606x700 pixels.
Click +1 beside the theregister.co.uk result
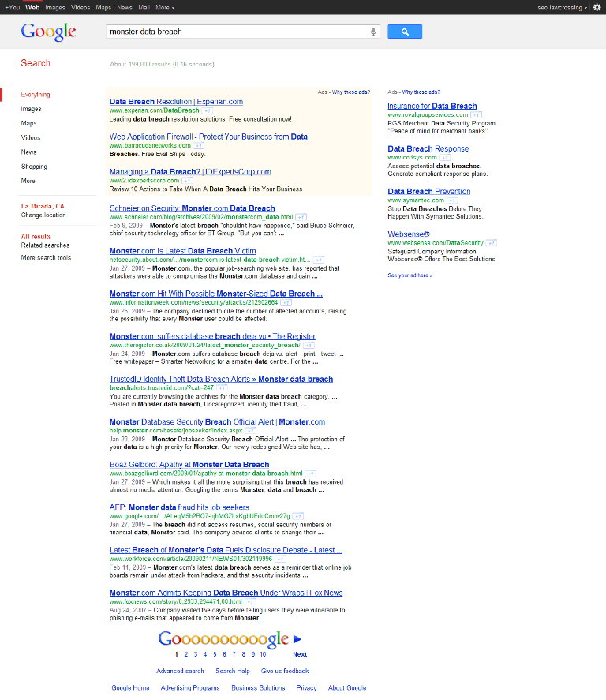pyautogui.click(x=309, y=346)
